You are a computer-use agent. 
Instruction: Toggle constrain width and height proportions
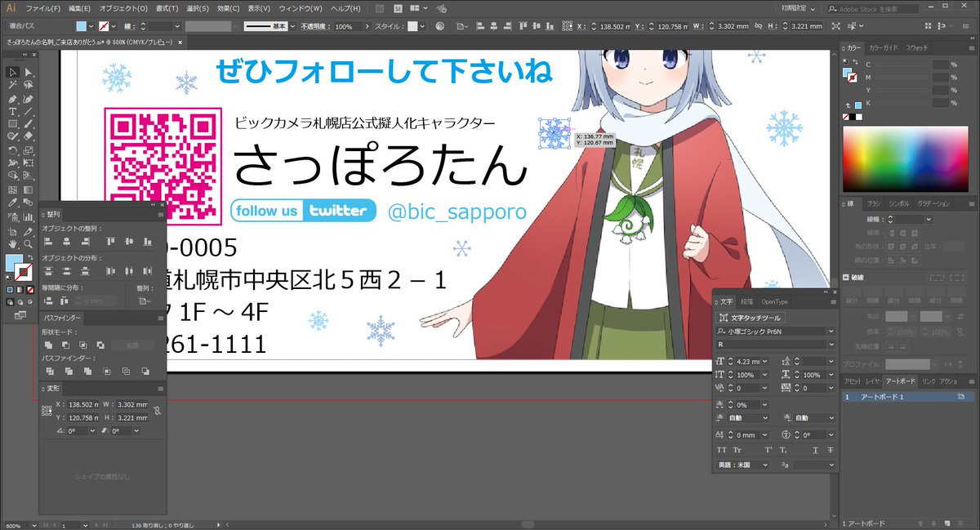(157, 412)
